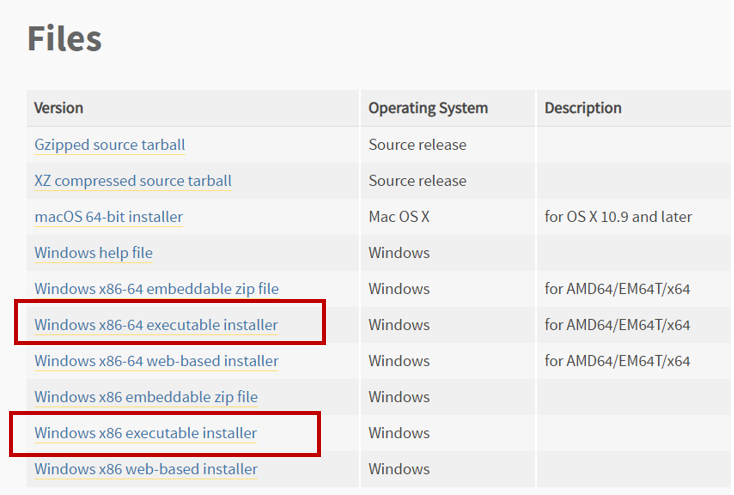Click Source release in XZ tarball row
Image resolution: width=734 pixels, height=495 pixels.
coord(417,181)
